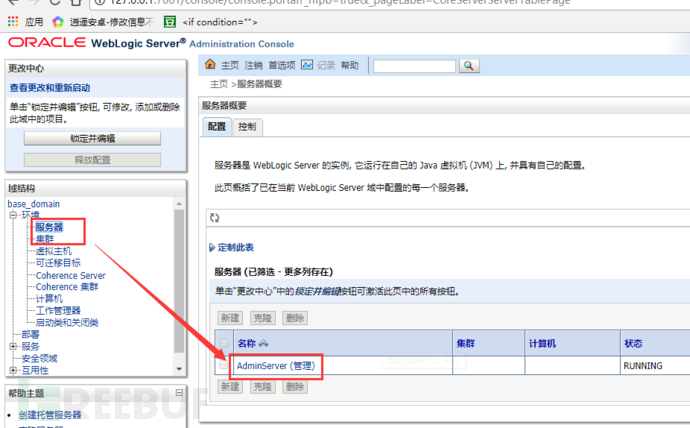Image resolution: width=690 pixels, height=428 pixels.
Task: Click the bottom 克隆 button below the table
Action: (263, 387)
